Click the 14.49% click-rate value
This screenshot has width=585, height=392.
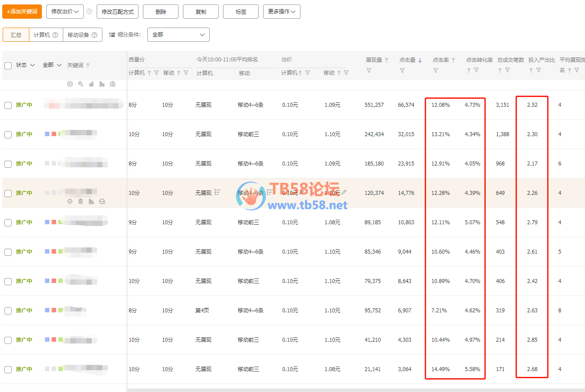click(x=440, y=369)
